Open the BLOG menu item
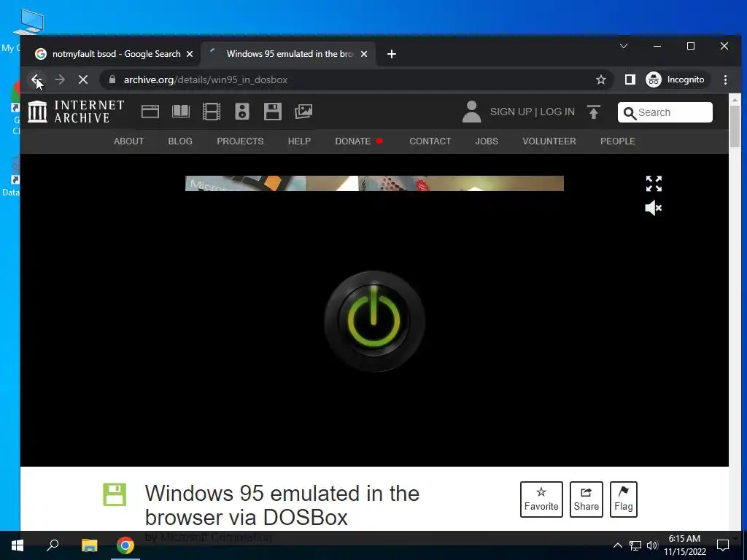747x560 pixels. coord(180,141)
